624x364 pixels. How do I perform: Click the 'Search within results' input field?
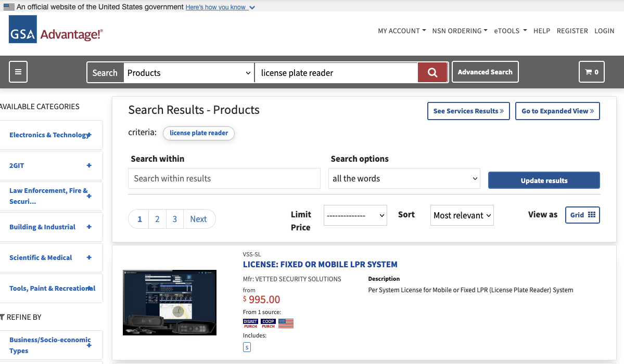pos(224,178)
